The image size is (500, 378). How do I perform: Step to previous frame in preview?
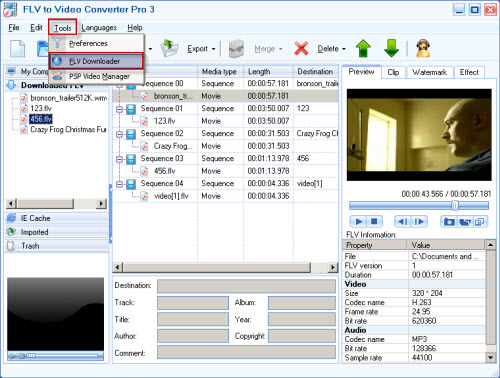coord(403,222)
